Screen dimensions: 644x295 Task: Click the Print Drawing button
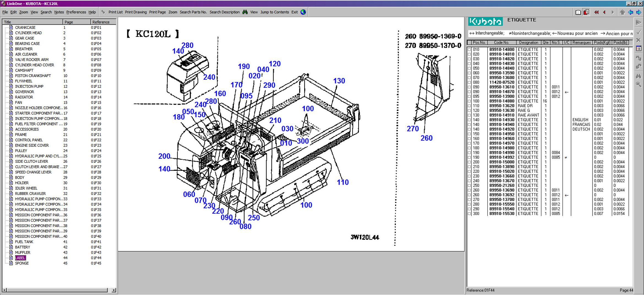coord(136,12)
